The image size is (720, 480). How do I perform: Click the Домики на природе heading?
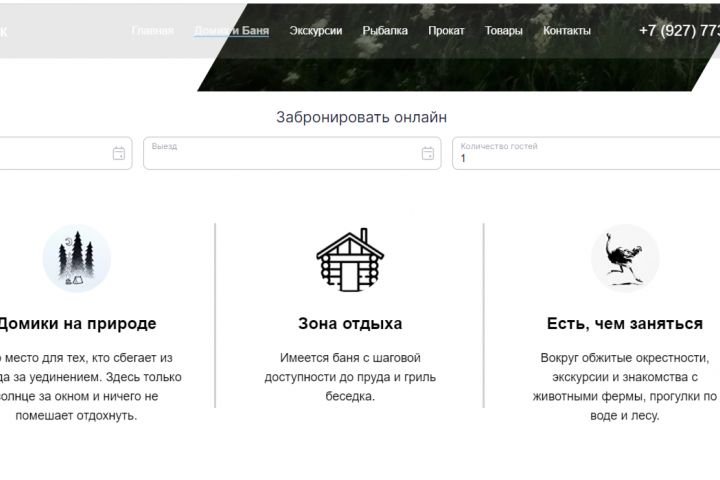77,323
